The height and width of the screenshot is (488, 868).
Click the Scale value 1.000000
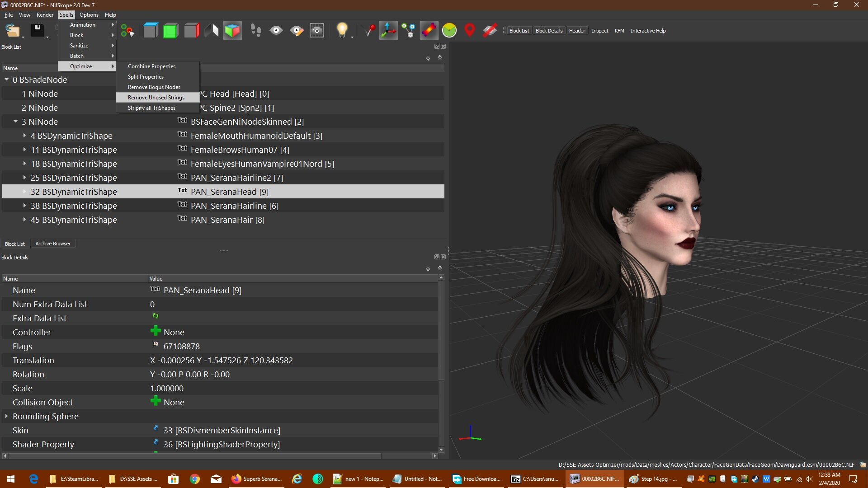click(x=167, y=388)
